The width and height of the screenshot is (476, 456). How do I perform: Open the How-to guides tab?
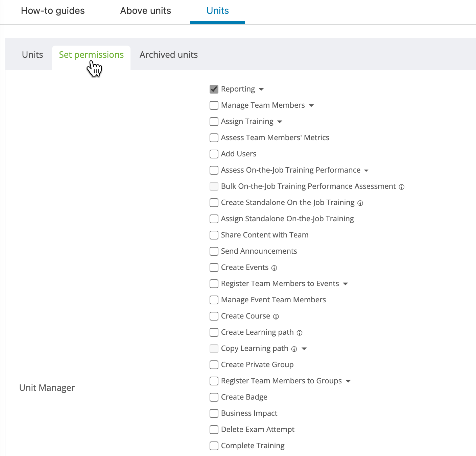tap(53, 11)
